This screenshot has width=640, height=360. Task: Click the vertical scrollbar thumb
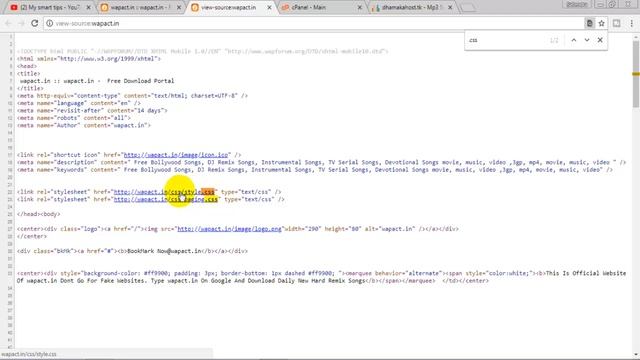636,73
